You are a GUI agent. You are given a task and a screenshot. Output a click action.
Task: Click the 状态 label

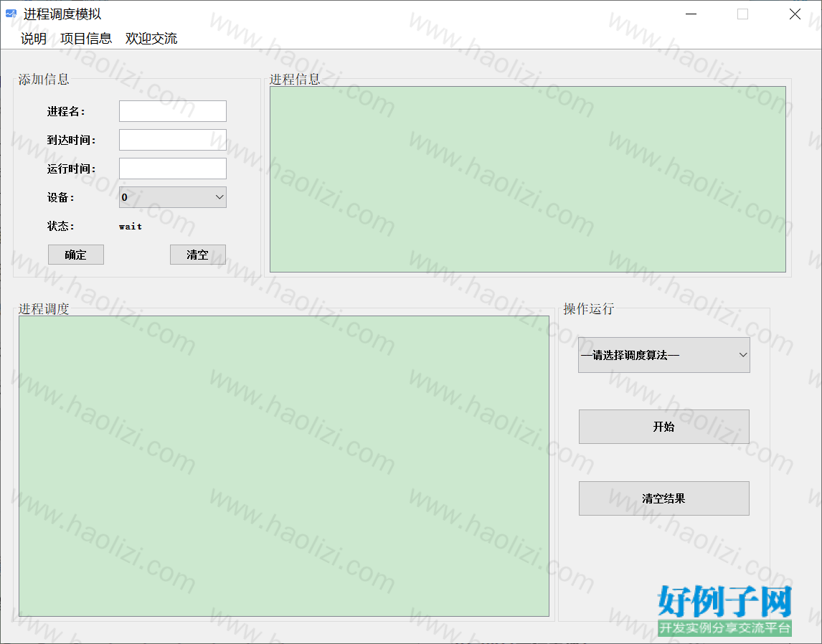(61, 227)
